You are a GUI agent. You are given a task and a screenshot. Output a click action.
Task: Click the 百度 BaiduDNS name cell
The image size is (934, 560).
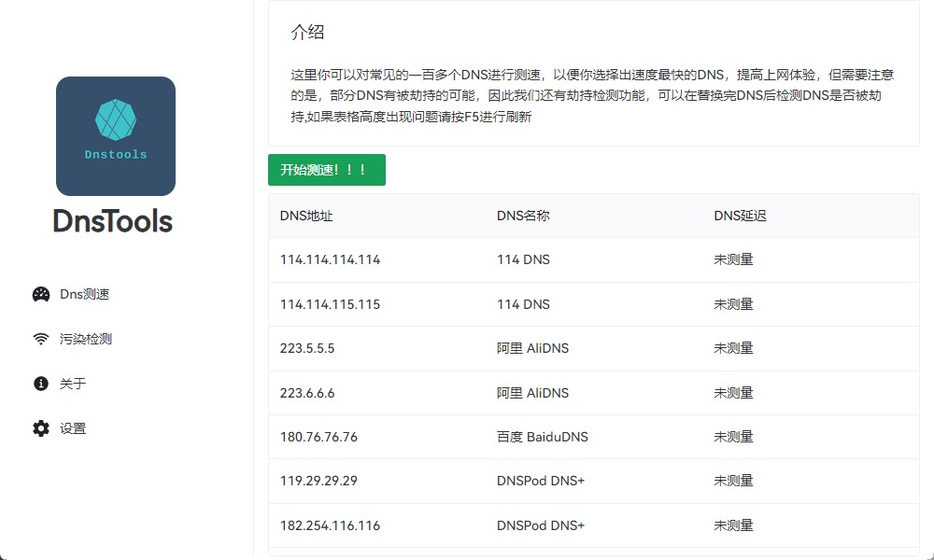pyautogui.click(x=542, y=437)
